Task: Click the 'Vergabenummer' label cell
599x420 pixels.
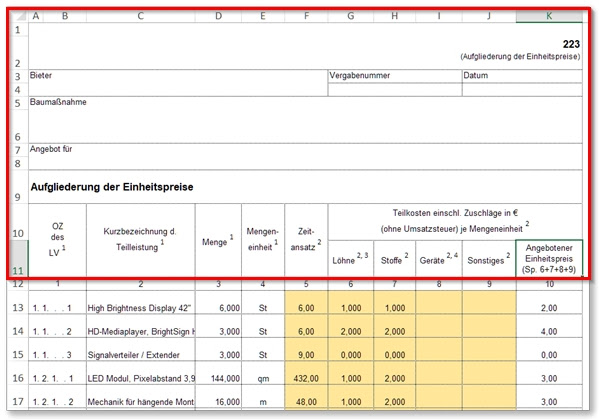Action: (395, 76)
